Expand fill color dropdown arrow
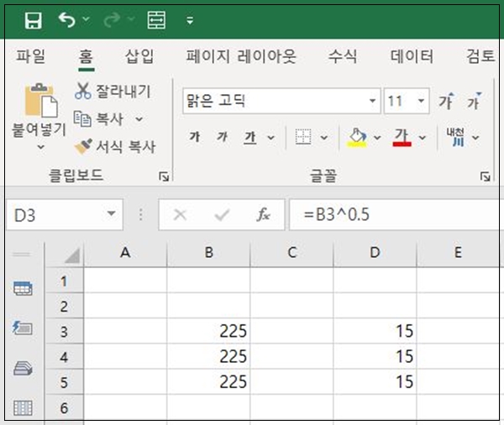This screenshot has height=425, width=504. point(377,138)
